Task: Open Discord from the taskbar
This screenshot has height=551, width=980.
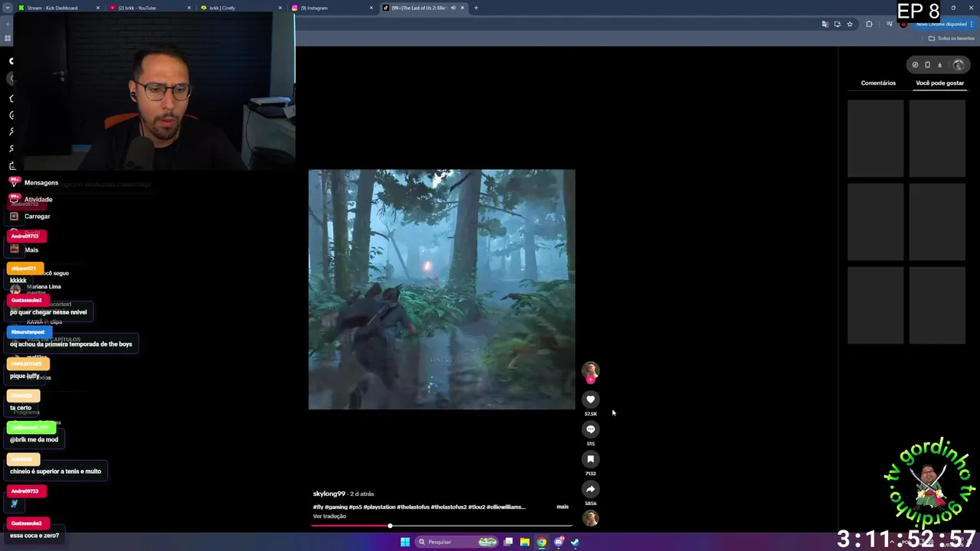Action: pos(558,542)
